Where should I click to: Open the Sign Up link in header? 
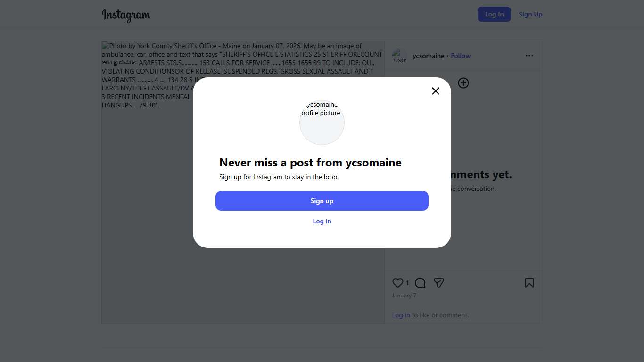tap(530, 14)
